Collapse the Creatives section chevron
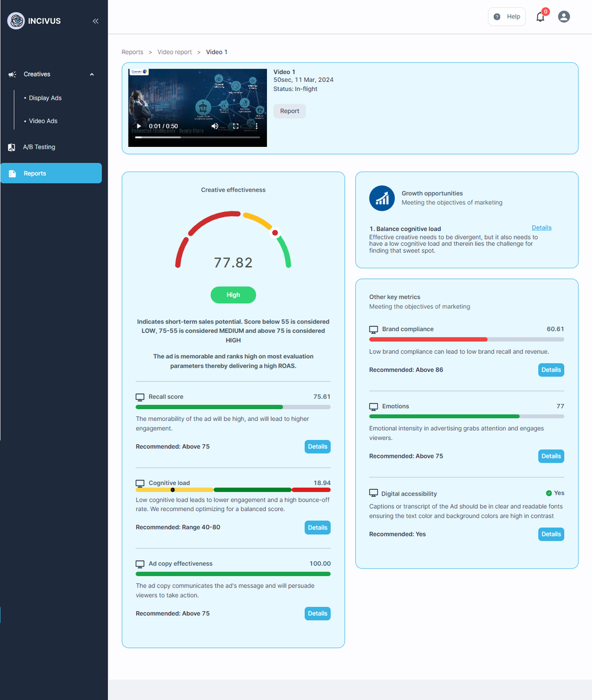The height and width of the screenshot is (700, 592). [92, 74]
